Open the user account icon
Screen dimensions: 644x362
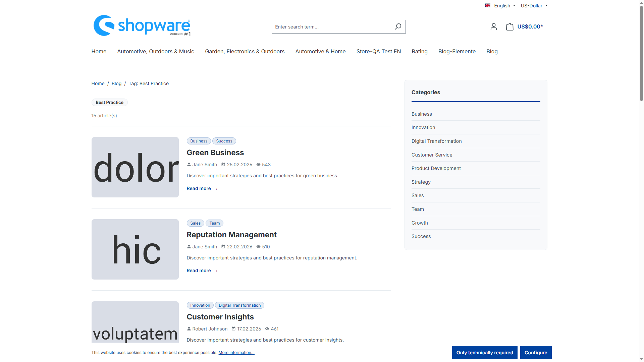(493, 26)
